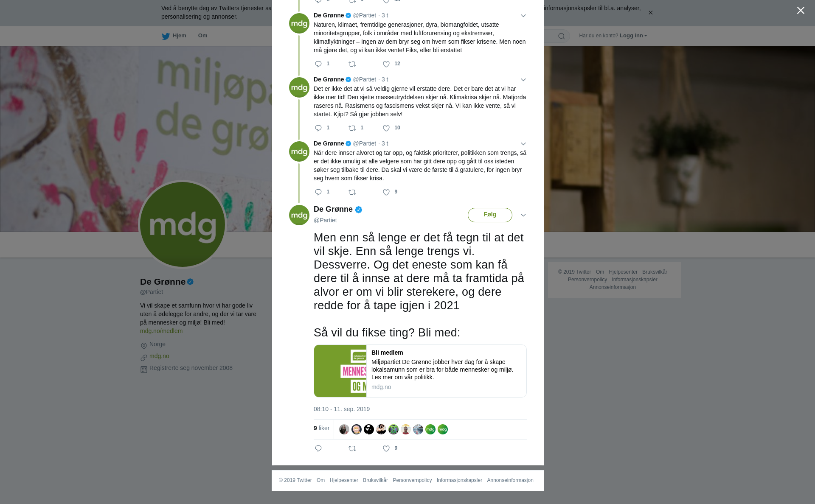Like the tweet with 12 likes
The image size is (815, 504).
tap(386, 64)
